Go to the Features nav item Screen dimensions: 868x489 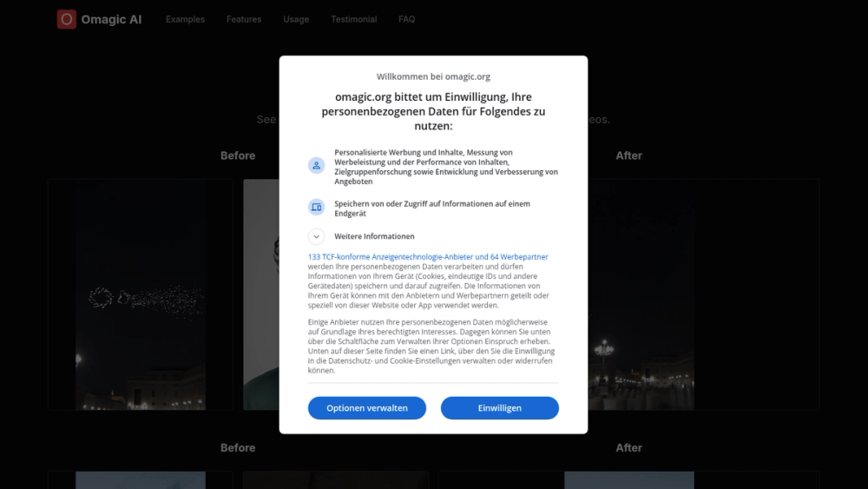[244, 19]
